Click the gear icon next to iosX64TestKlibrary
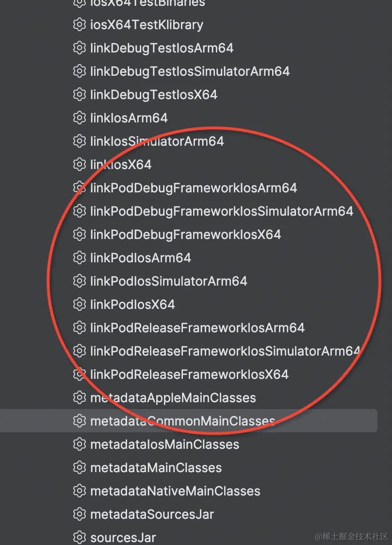Screen dimensions: 392x545 coord(79,24)
